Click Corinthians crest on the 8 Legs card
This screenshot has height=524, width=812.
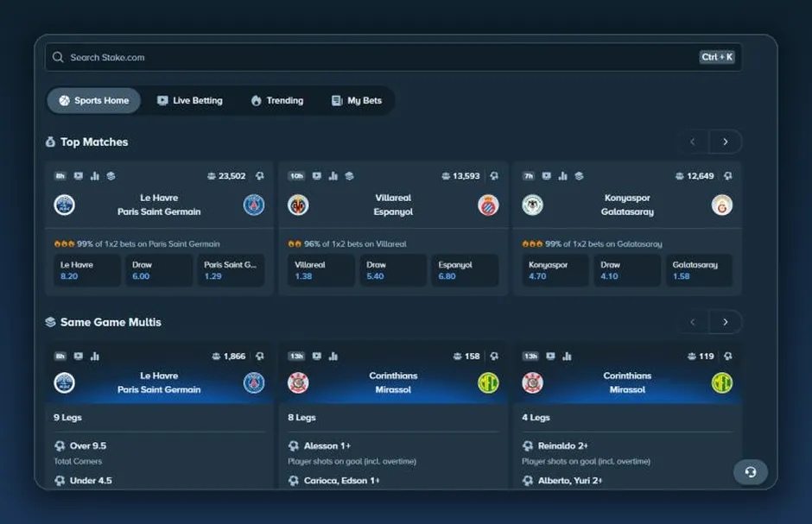click(298, 382)
